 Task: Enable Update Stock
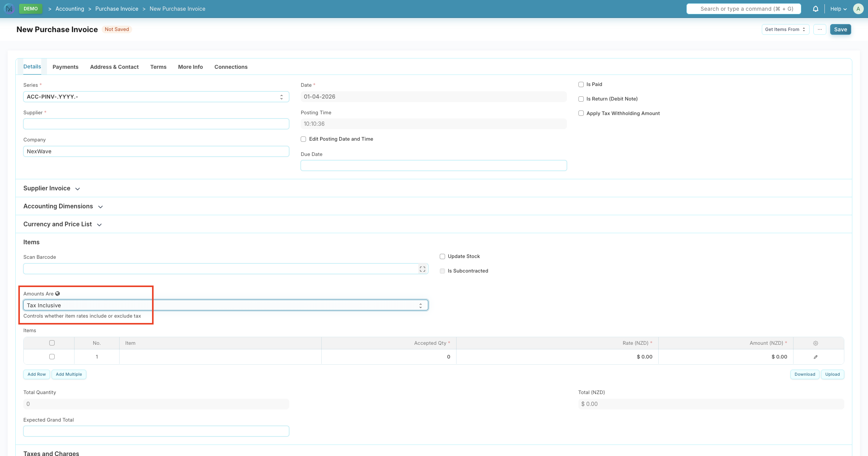click(442, 256)
